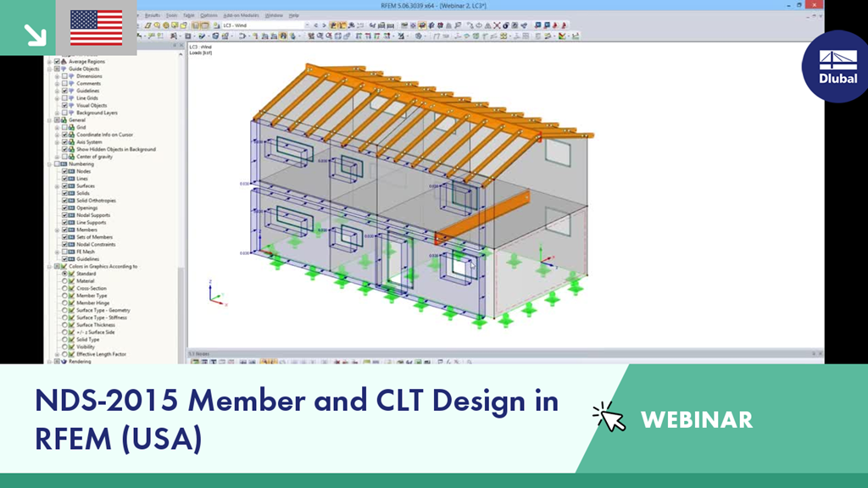
Task: Click the NDS-2015 Member and CLT Design title
Action: (297, 419)
